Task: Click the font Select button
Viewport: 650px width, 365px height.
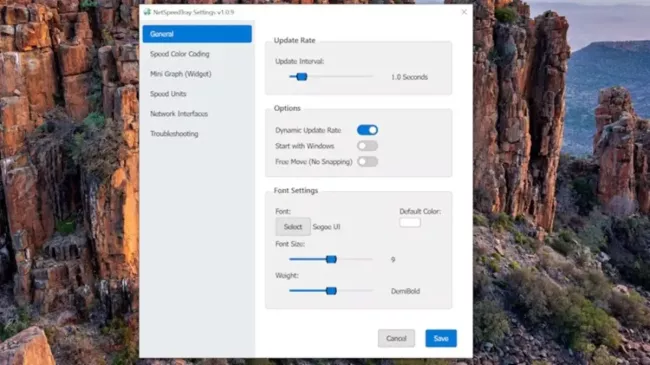Action: (293, 227)
